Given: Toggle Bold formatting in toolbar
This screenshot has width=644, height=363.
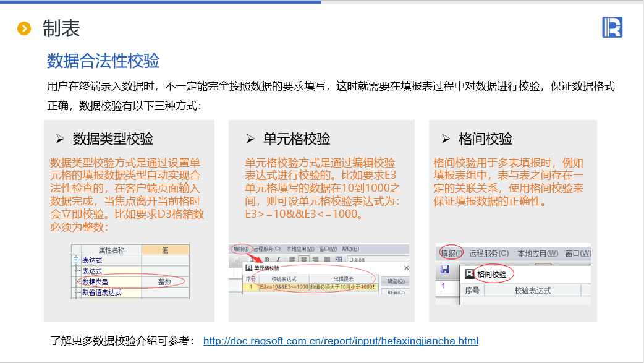Looking at the screenshot, I should 267,259.
